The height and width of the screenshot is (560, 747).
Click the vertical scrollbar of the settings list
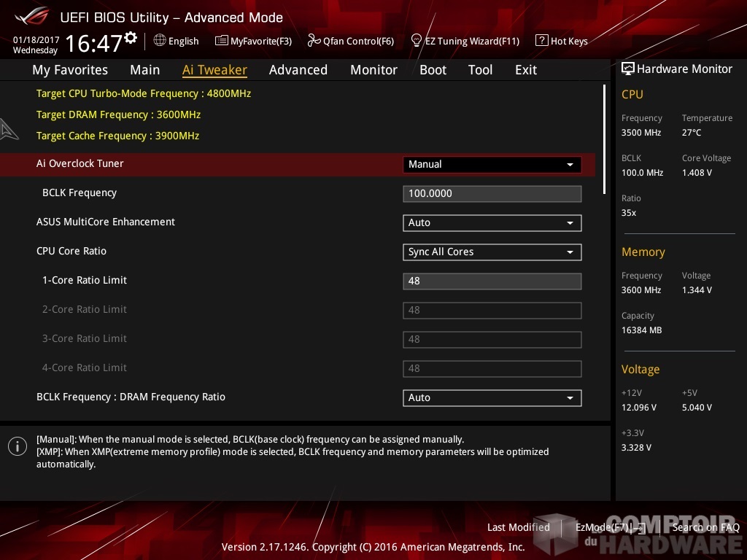point(604,139)
